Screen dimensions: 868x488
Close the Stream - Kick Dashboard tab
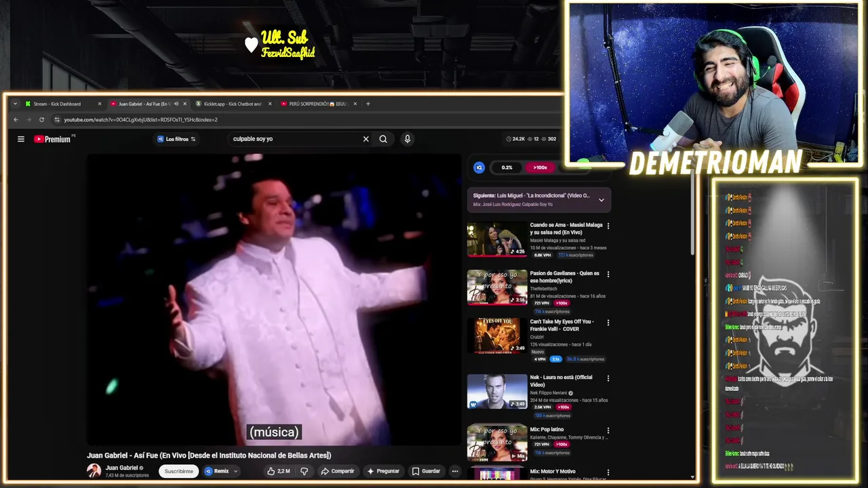100,104
